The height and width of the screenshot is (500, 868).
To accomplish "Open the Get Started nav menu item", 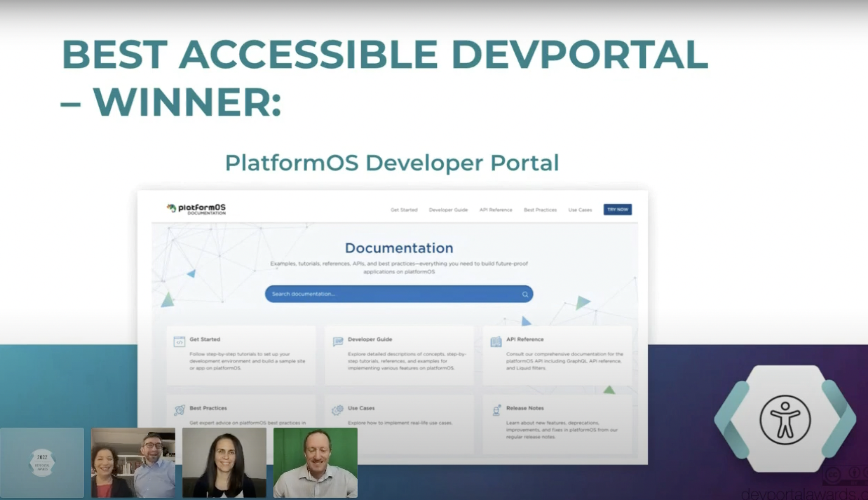I will [x=404, y=210].
